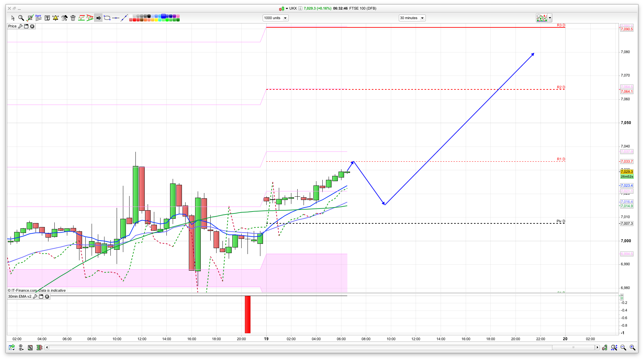Choose the triangle pattern drawing tool
Screen dimensions: 644x360
click(90, 18)
